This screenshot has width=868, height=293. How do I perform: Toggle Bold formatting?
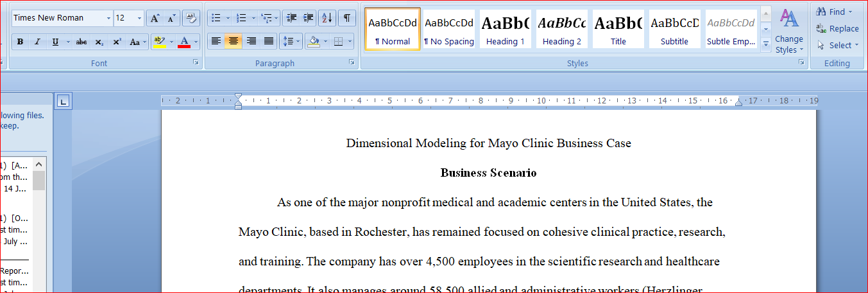click(21, 42)
